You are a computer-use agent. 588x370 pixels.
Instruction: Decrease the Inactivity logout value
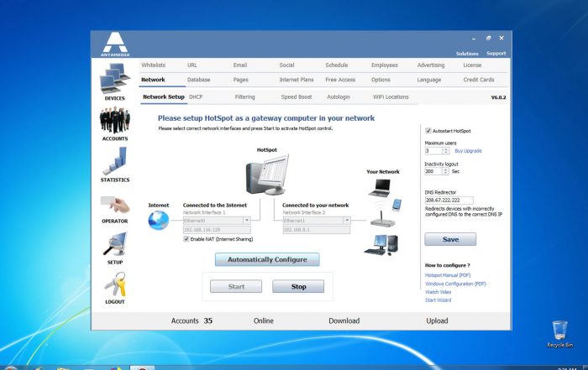pyautogui.click(x=445, y=173)
